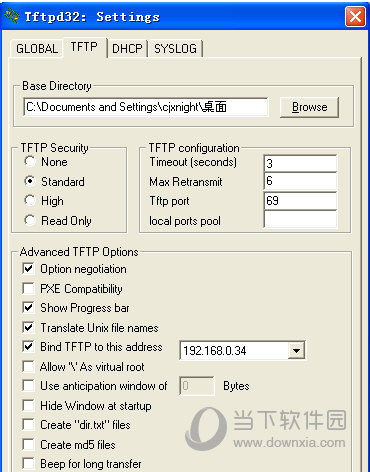Open the bind address dropdown arrow

[296, 351]
